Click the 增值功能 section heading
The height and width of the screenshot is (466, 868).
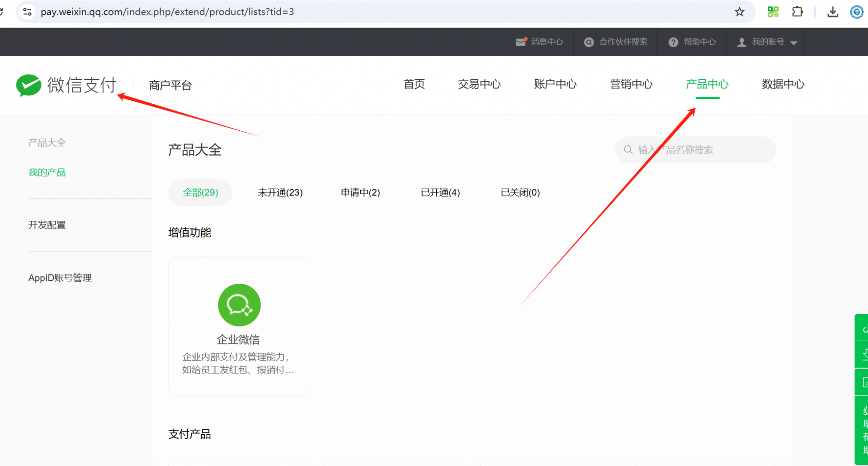tap(189, 233)
